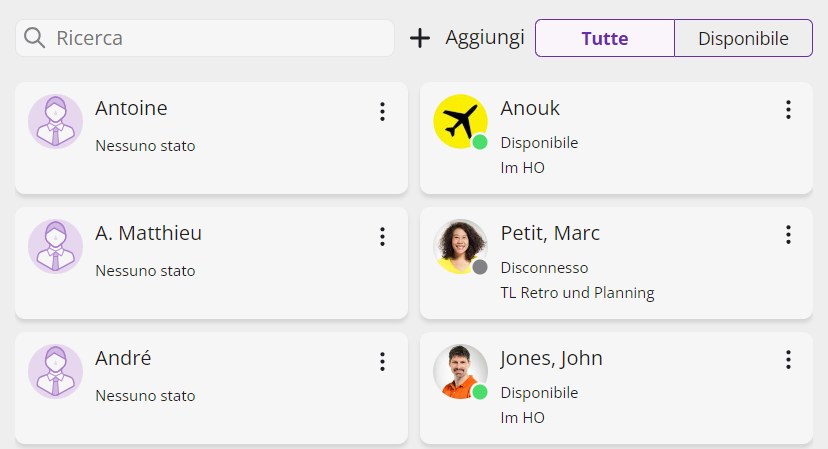Open Anouk's three-dot options menu
The height and width of the screenshot is (449, 828).
pyautogui.click(x=788, y=110)
